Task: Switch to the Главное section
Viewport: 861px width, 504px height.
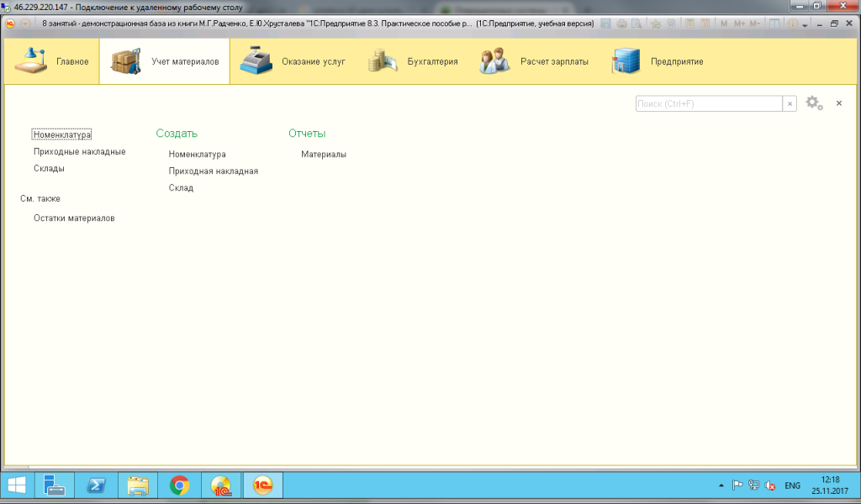Action: 52,61
